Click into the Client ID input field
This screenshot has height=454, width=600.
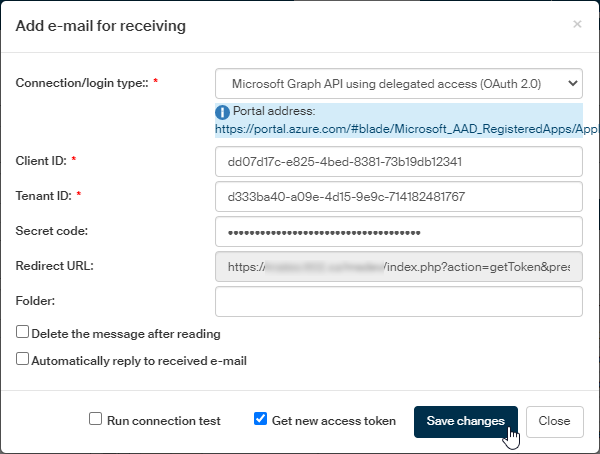(399, 161)
